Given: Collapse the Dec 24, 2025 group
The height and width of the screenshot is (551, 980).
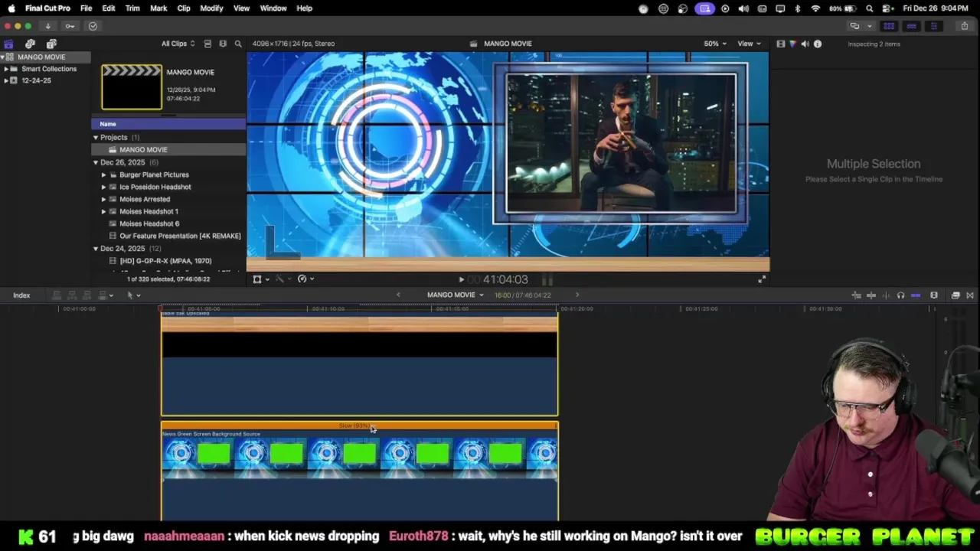Looking at the screenshot, I should click(96, 249).
